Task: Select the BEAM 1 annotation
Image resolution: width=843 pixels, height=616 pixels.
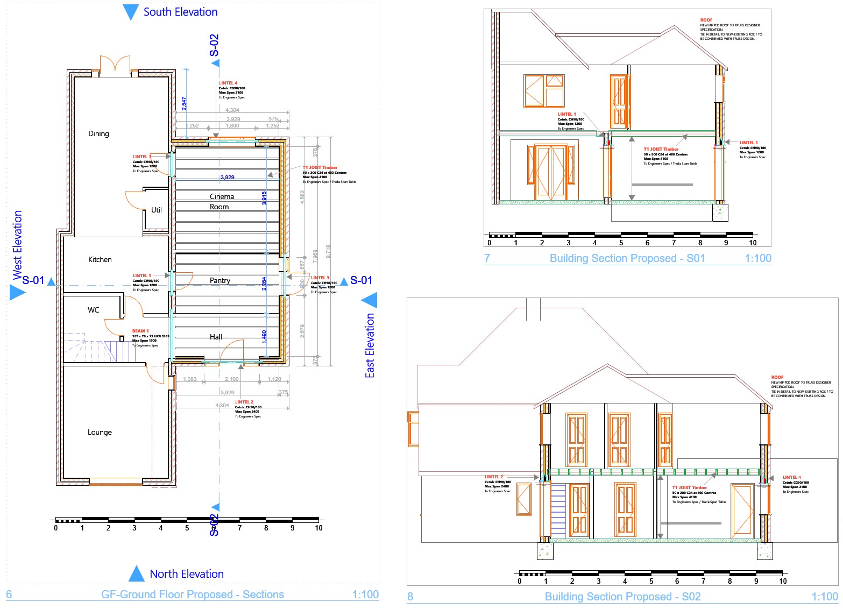Action: [140, 331]
